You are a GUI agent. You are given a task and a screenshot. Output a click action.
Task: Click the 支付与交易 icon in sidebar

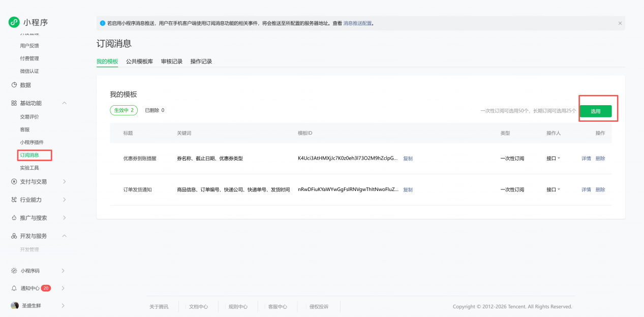pyautogui.click(x=14, y=181)
